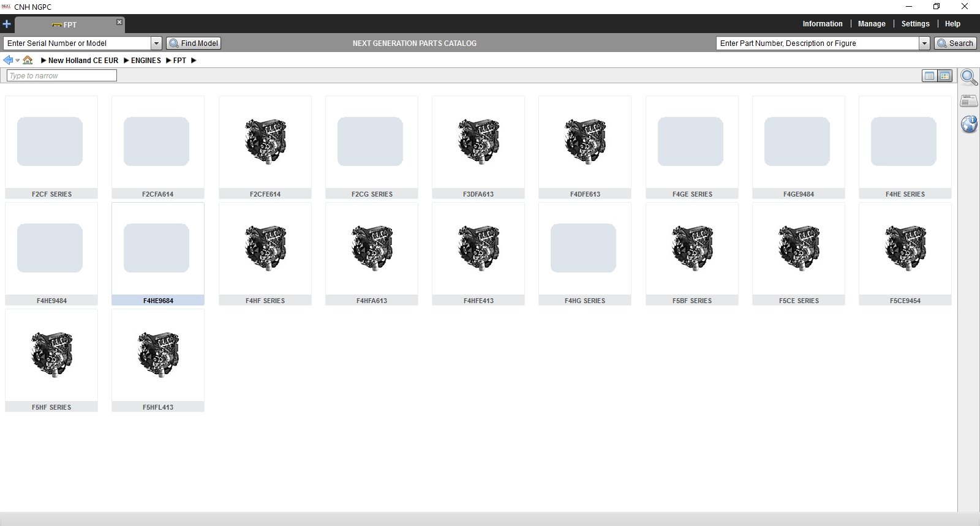Open the F4HE SERIES tile
The height and width of the screenshot is (526, 980).
[905, 147]
